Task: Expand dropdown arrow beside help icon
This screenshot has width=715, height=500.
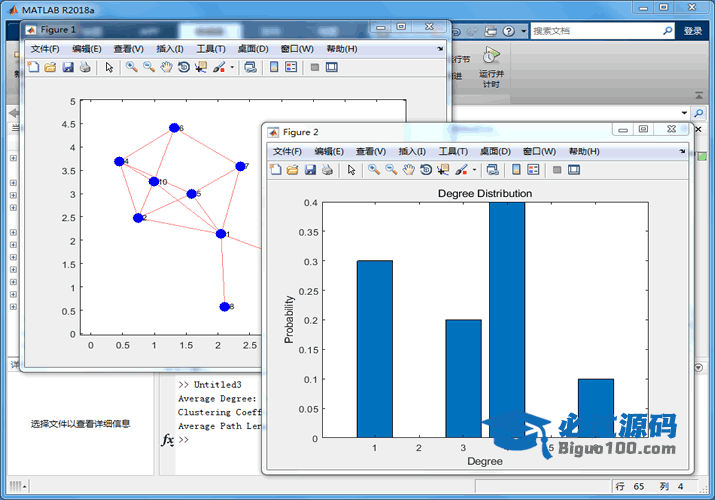Action: pos(523,31)
